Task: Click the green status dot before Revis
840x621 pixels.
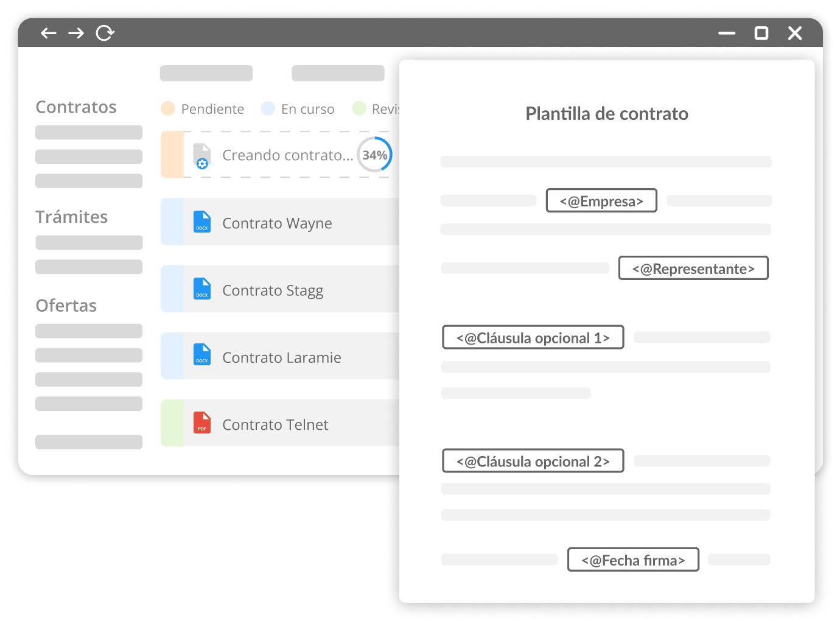Action: (x=359, y=108)
